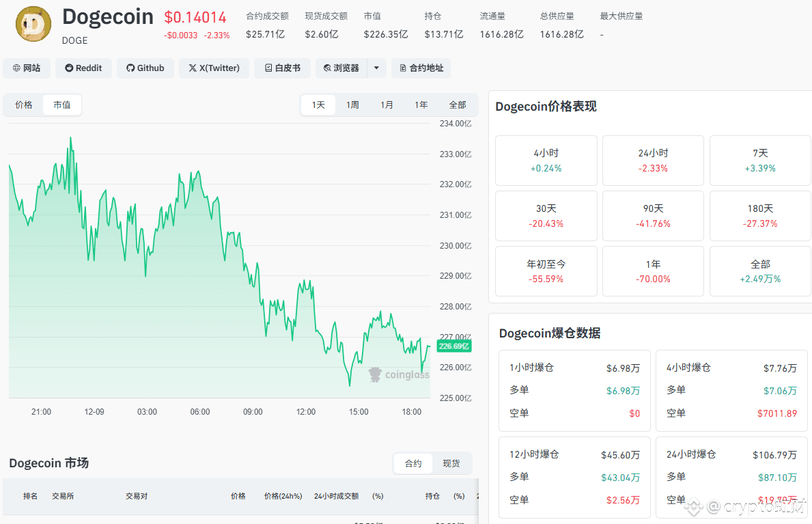Click the 多单 $43.04万 value

620,478
